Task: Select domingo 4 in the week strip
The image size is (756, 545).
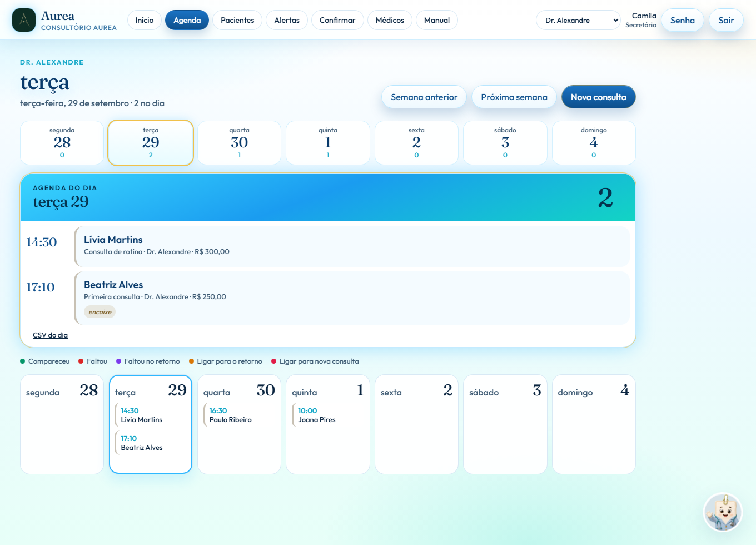Action: (x=594, y=143)
